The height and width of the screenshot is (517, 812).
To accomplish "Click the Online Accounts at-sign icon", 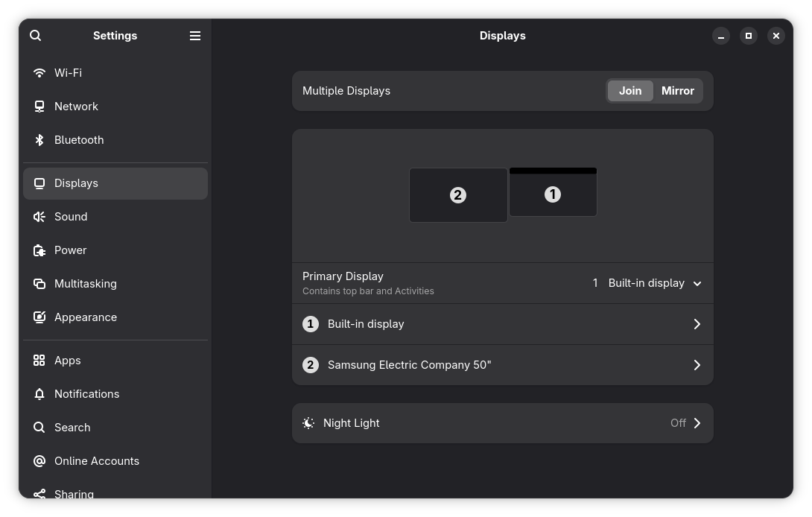I will tap(39, 461).
